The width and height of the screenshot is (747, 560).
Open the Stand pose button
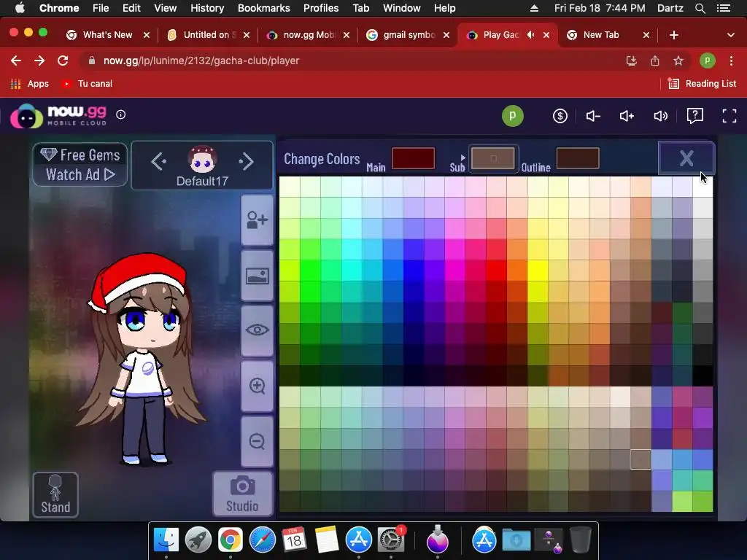click(x=55, y=494)
